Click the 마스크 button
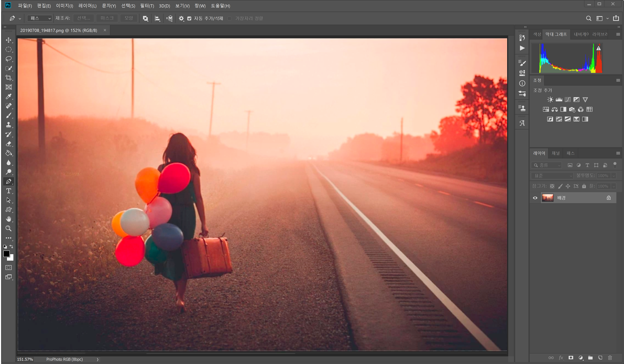The height and width of the screenshot is (364, 624). (107, 18)
